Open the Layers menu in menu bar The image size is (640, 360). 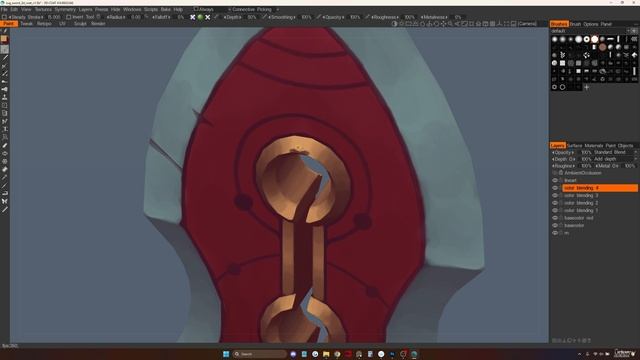coord(85,9)
